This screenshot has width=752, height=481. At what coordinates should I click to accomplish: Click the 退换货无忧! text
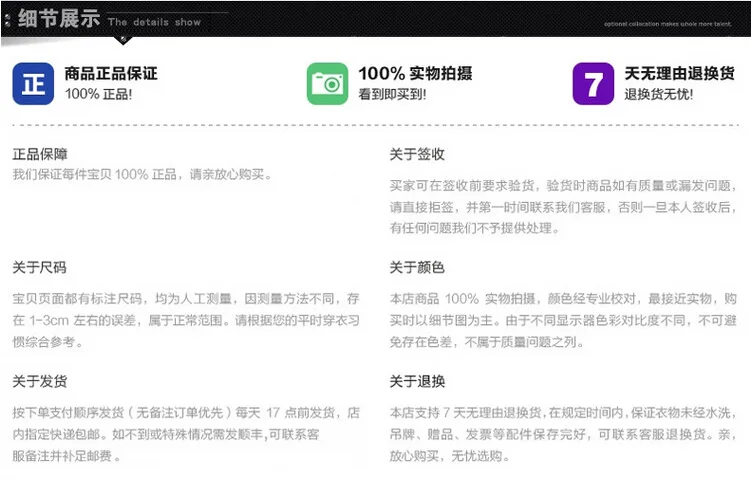tap(658, 94)
